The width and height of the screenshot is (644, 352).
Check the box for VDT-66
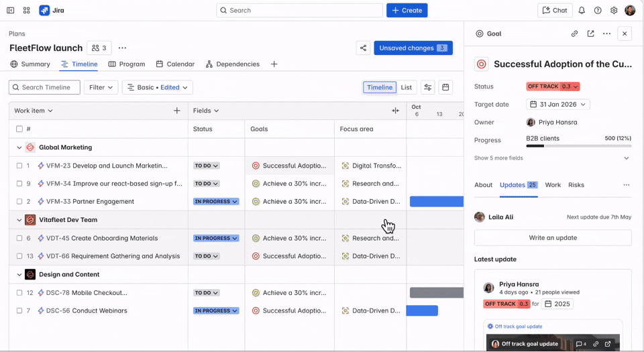(19, 256)
